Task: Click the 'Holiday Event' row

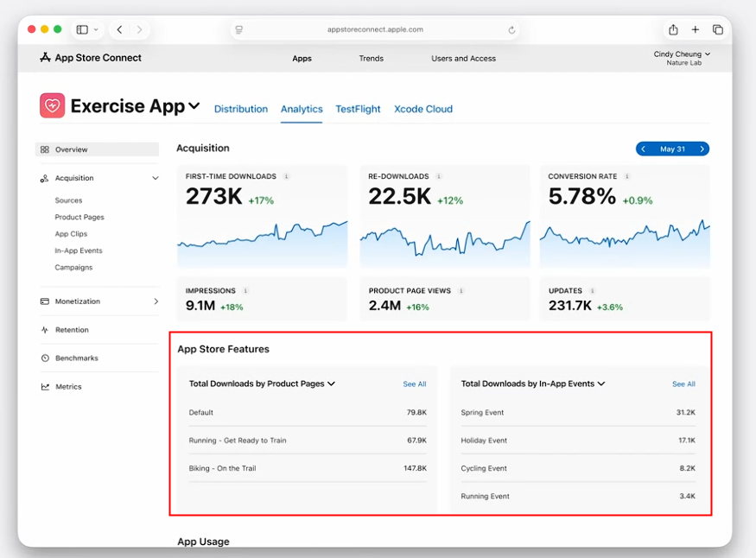Action: point(578,441)
